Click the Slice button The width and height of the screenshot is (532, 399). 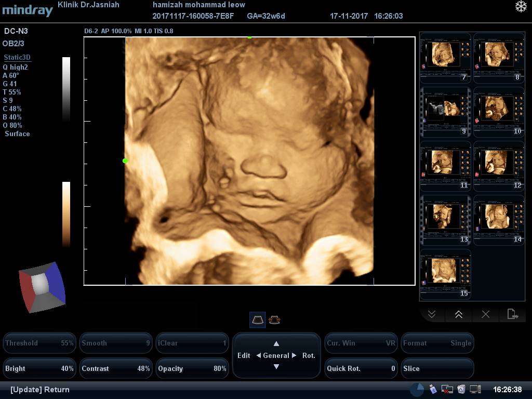pos(437,368)
